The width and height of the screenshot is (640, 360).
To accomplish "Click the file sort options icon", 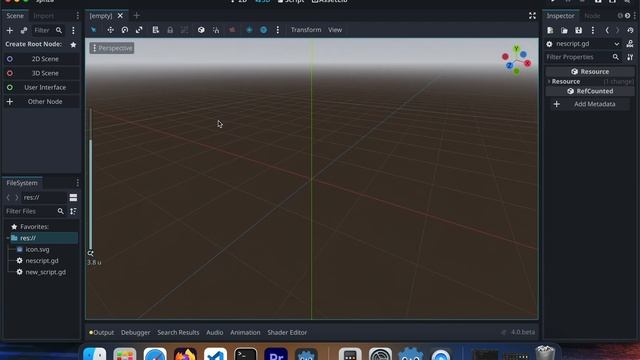I will (x=73, y=211).
